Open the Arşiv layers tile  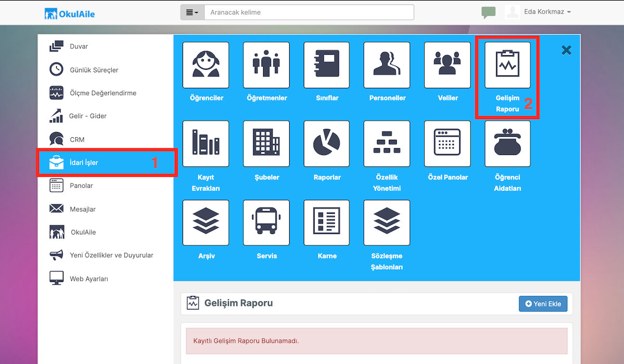click(x=206, y=223)
